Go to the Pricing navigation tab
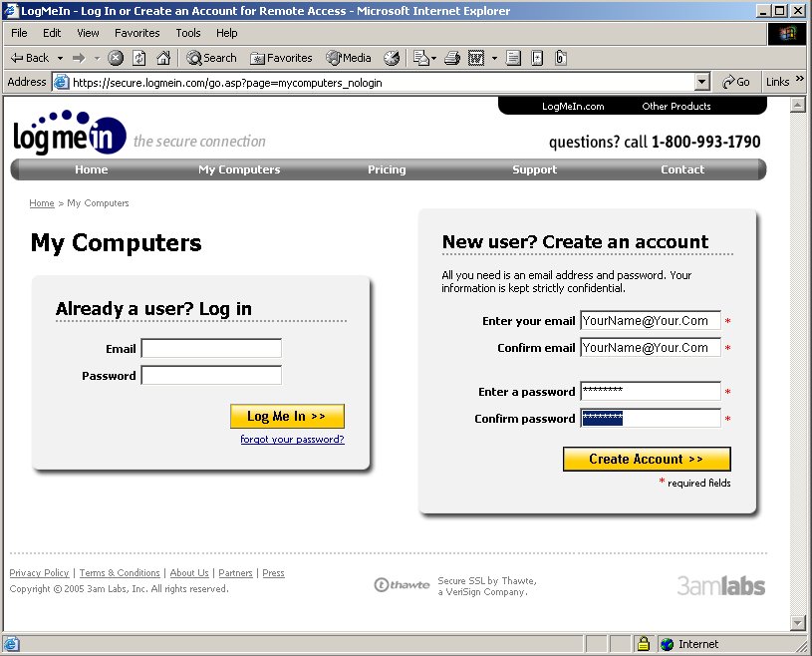The height and width of the screenshot is (656, 812). coord(387,169)
